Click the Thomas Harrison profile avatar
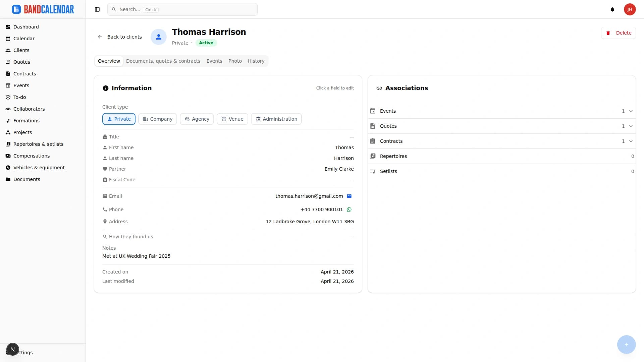The height and width of the screenshot is (362, 644). click(159, 37)
